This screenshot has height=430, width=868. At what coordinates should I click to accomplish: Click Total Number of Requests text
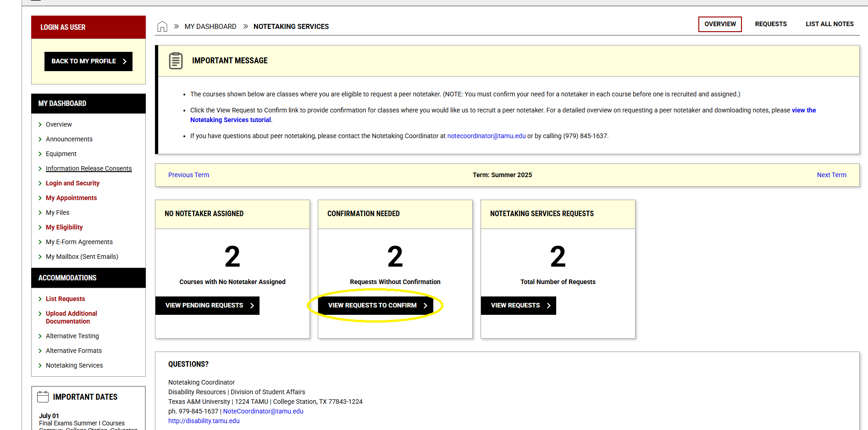[558, 282]
